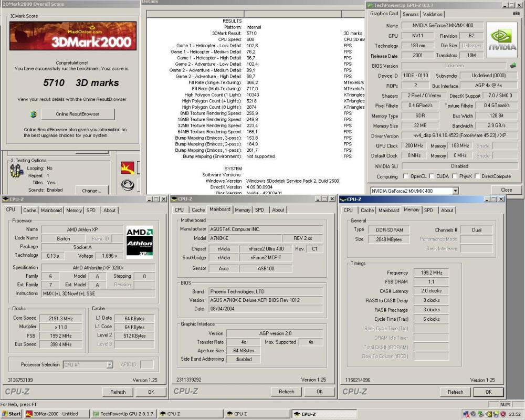Click the Refresh button in the Mainboard CPU-Z window
Image resolution: width=525 pixels, height=420 pixels.
286,392
